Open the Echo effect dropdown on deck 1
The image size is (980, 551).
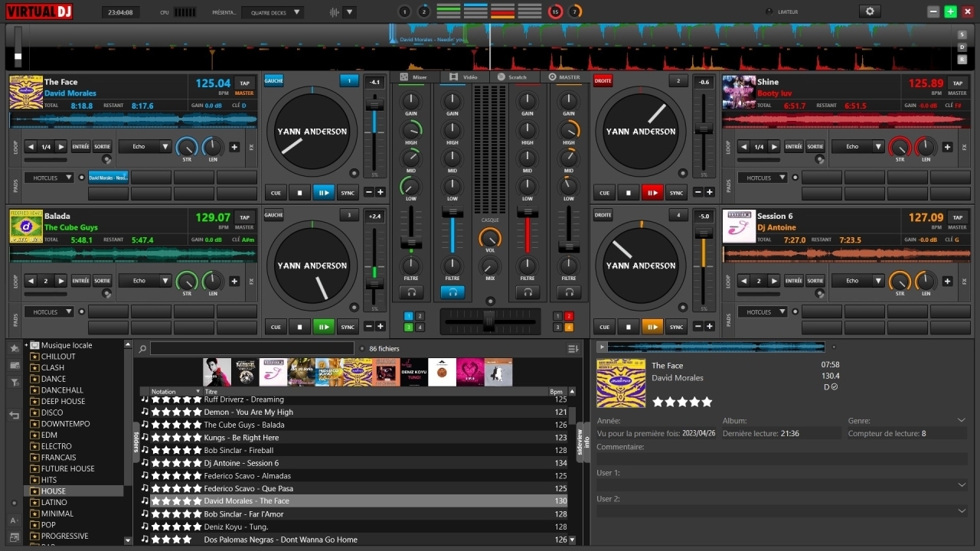pos(145,147)
